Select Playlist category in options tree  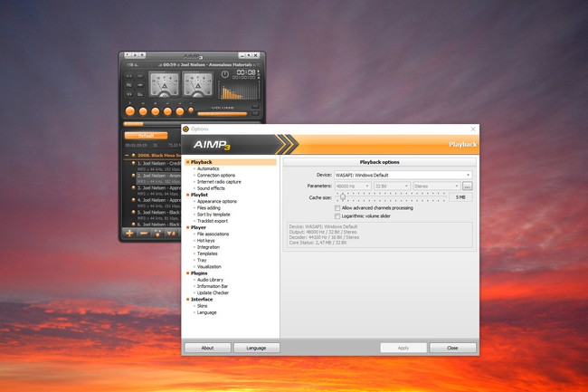click(199, 195)
